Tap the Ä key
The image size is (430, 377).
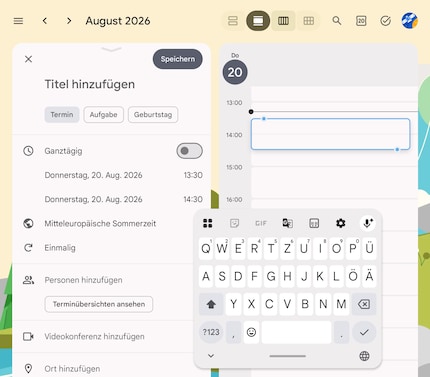[369, 276]
